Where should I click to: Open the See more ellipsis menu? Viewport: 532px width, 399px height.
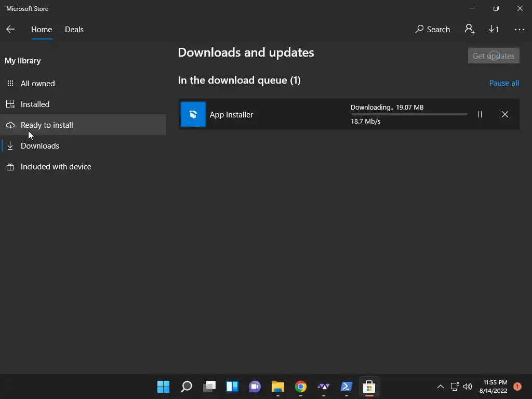point(519,30)
